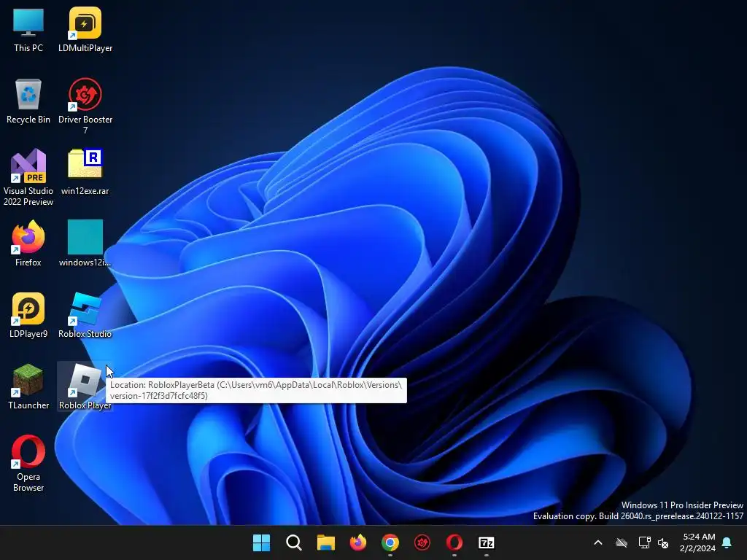This screenshot has height=560, width=747.
Task: Select the TLauncher desktop shortcut
Action: (28, 386)
